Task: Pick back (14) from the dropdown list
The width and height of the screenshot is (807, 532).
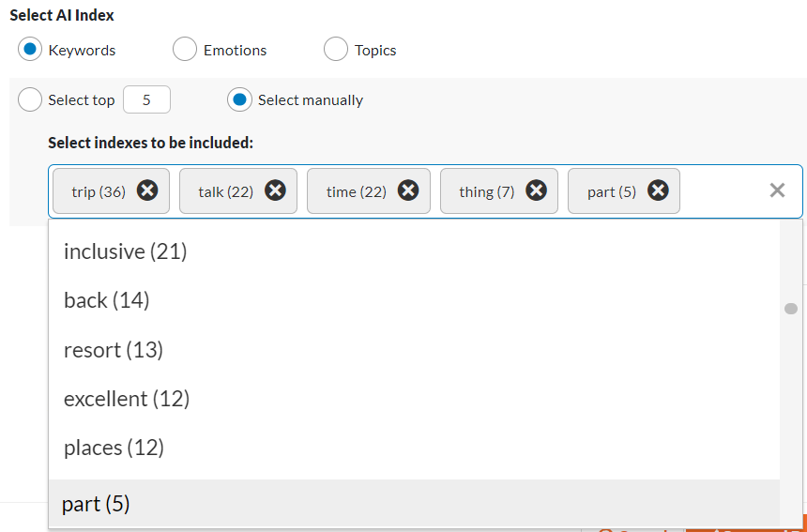Action: 415,300
